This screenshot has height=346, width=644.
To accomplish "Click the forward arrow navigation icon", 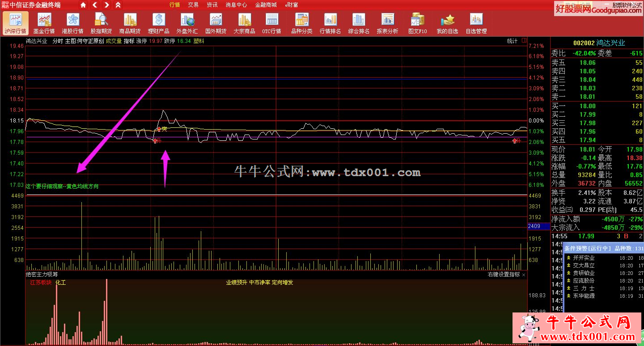I will click(106, 5).
